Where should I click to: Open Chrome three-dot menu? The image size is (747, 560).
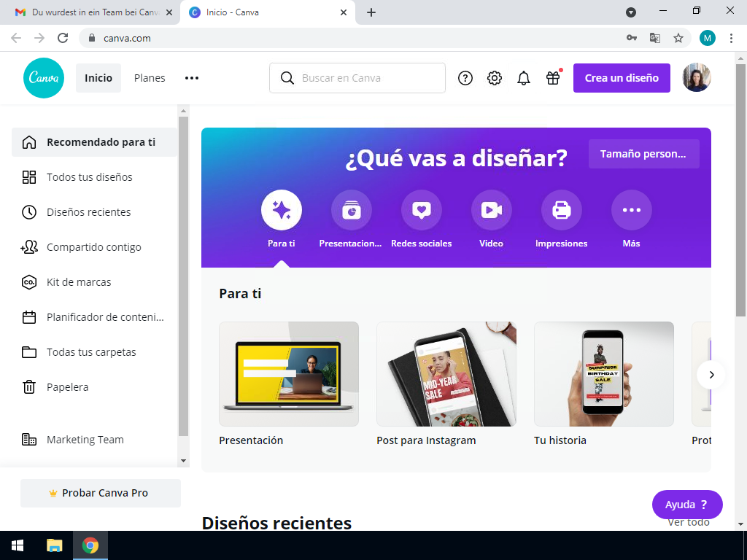731,38
